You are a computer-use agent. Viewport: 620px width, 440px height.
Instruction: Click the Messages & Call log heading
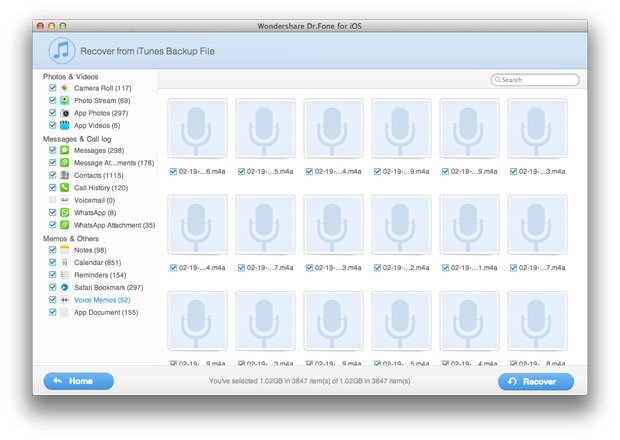point(77,139)
